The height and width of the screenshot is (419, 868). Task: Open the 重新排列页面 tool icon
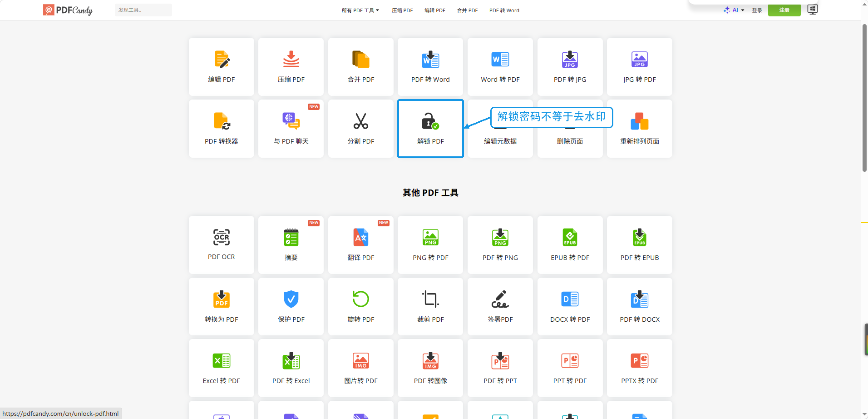point(640,121)
